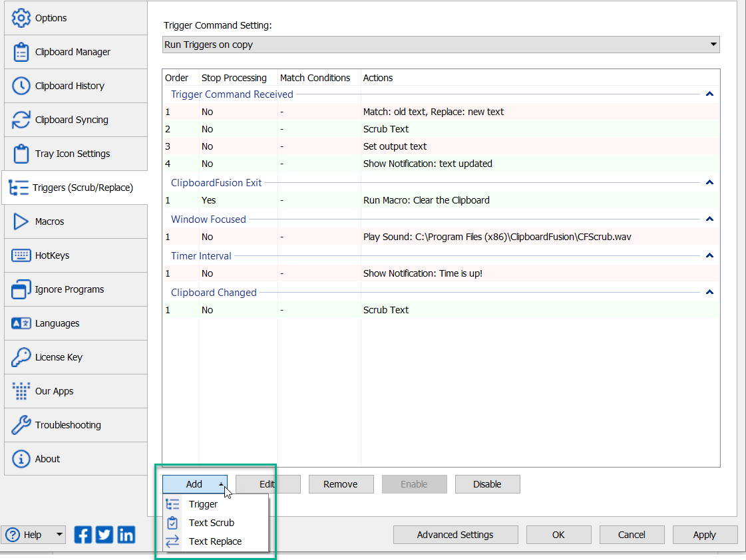Select the 'Match: old text, Replace: new text' row
746x560 pixels.
[x=441, y=112]
